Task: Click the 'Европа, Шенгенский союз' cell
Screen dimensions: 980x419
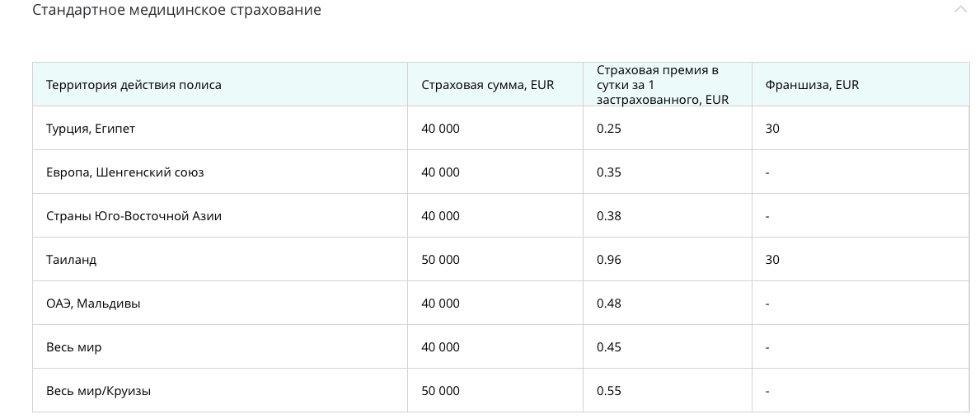Action: (125, 172)
